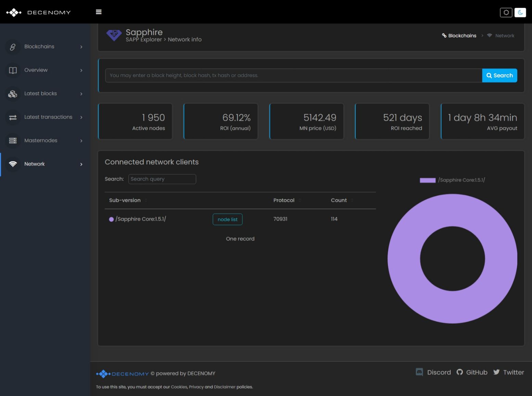
Task: Switch to light theme with sun button
Action: [x=506, y=12]
